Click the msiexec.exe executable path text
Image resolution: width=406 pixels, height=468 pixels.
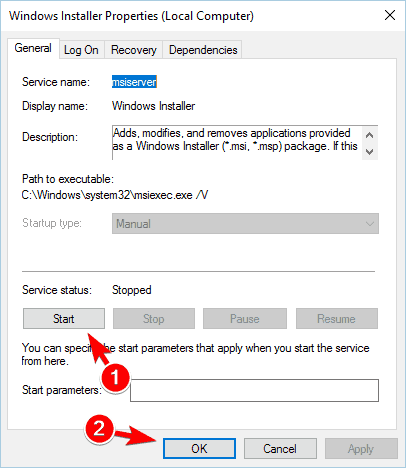115,195
